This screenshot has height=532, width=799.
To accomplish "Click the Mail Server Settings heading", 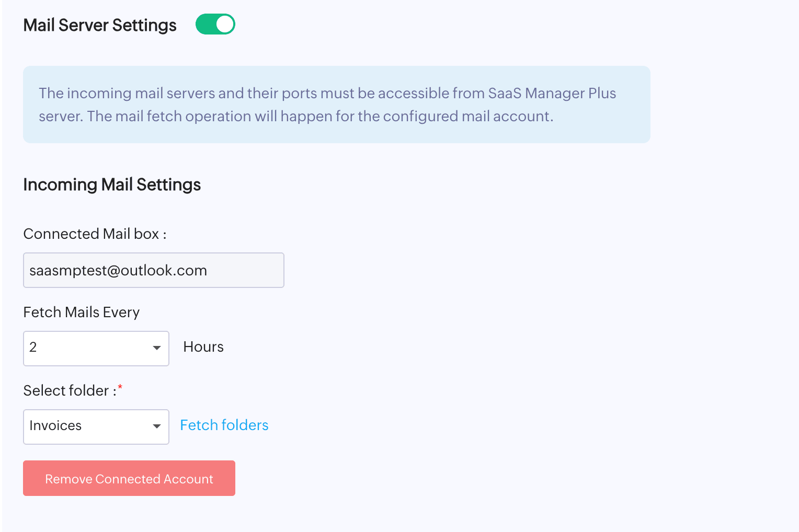I will 100,25.
